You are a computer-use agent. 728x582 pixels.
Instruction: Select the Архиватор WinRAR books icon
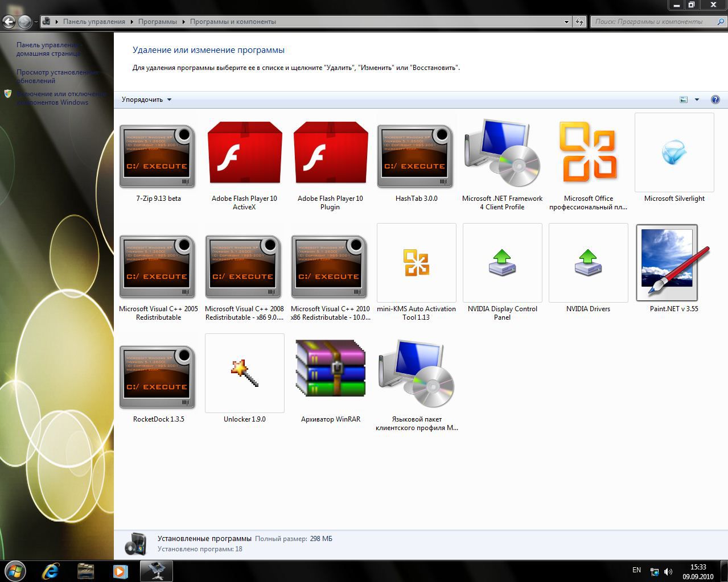point(330,368)
